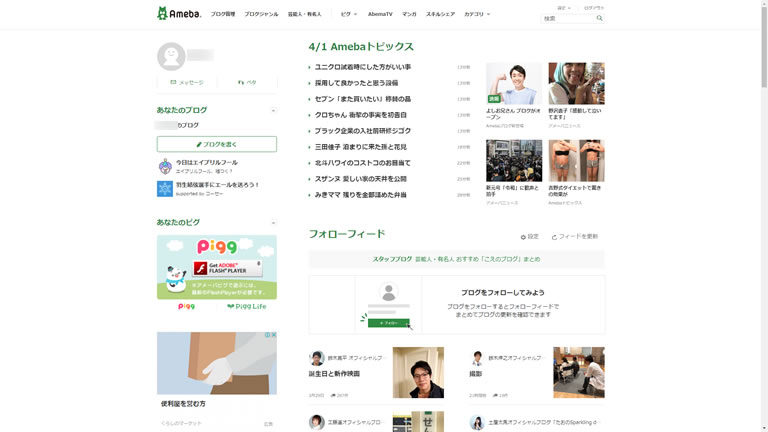768x432 pixels.
Task: Open the 設定 dropdown at top right
Action: (564, 8)
